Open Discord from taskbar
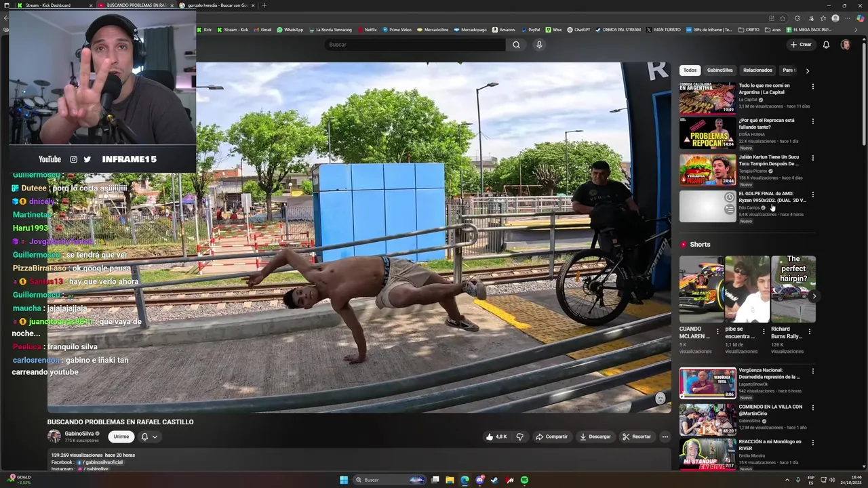This screenshot has height=488, width=868. tap(480, 480)
